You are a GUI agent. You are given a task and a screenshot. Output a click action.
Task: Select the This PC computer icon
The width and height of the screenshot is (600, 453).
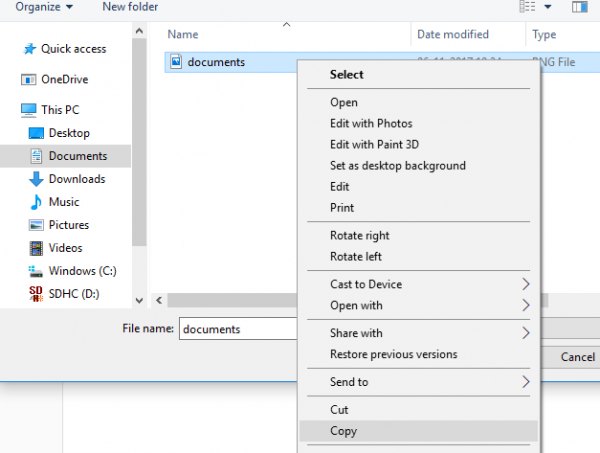click(29, 110)
